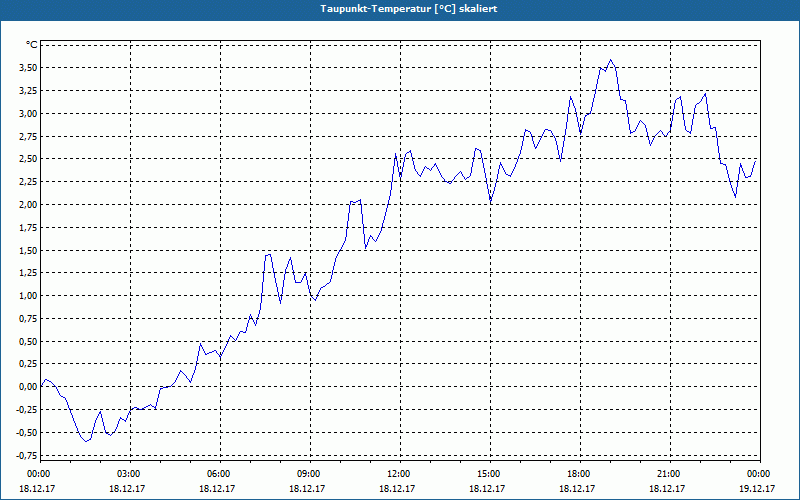Click the y-axis value '3,50'
Screen dimensions: 800x500
click(x=29, y=68)
